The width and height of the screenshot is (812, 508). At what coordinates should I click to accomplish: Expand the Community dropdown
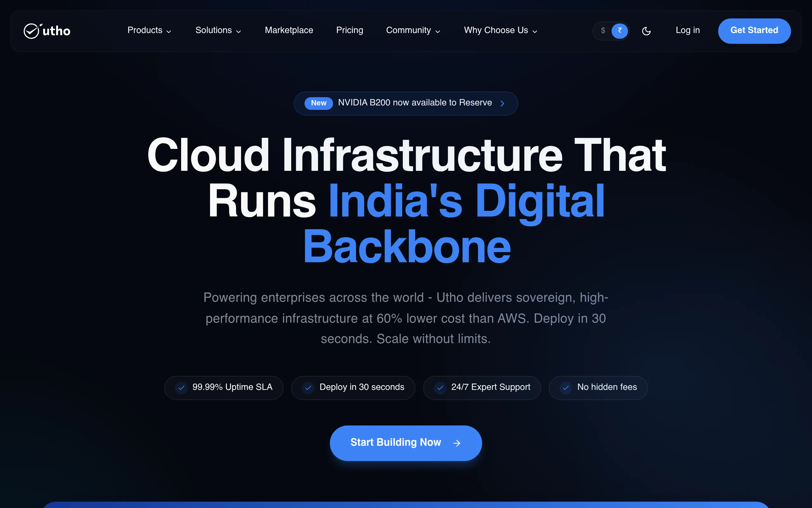pos(413,30)
